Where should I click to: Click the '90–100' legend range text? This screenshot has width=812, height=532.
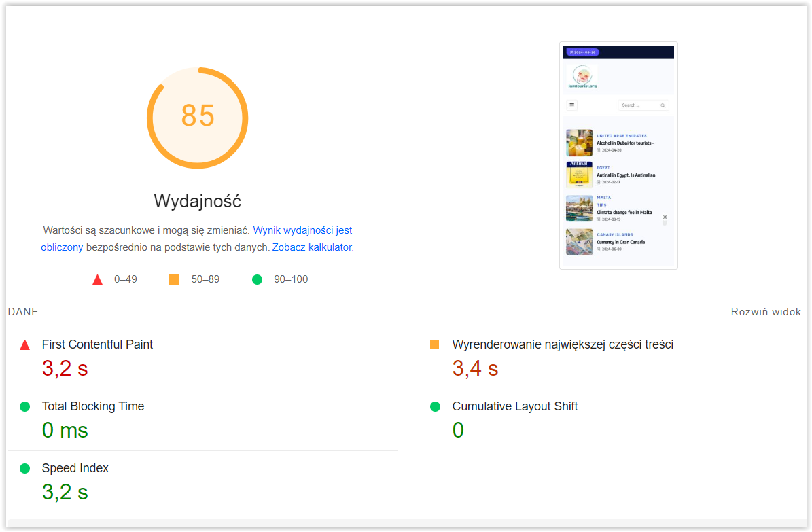point(291,279)
